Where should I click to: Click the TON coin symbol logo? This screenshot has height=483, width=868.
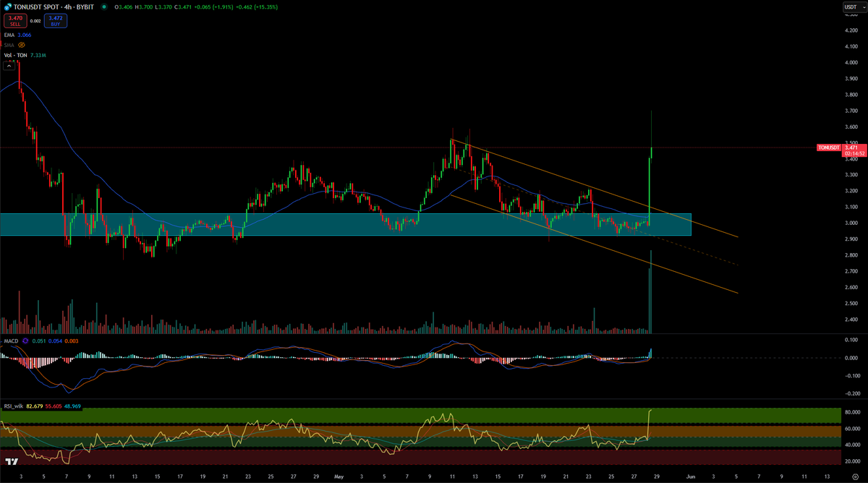click(7, 7)
